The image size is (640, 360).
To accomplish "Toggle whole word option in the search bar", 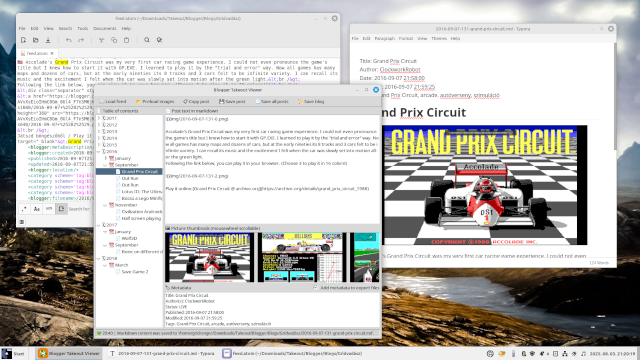I will pos(49,209).
